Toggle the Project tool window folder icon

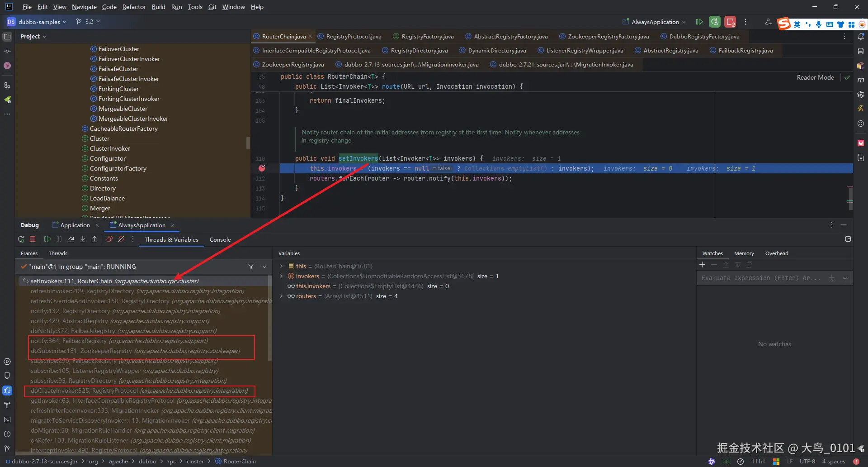[x=7, y=37]
